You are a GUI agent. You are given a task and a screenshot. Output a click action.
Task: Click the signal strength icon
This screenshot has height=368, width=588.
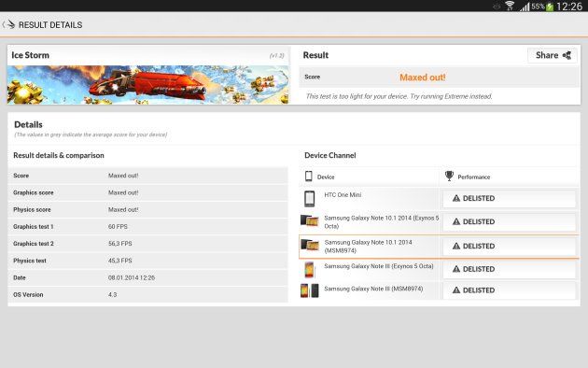[525, 7]
